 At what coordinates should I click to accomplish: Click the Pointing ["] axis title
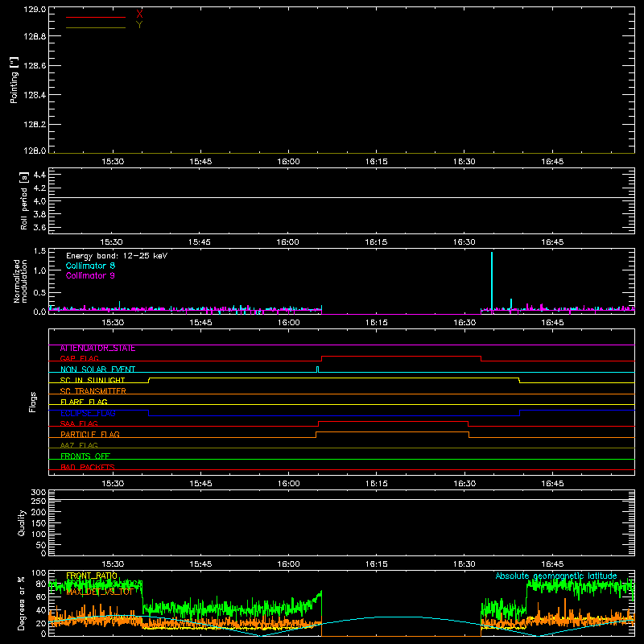click(x=14, y=80)
